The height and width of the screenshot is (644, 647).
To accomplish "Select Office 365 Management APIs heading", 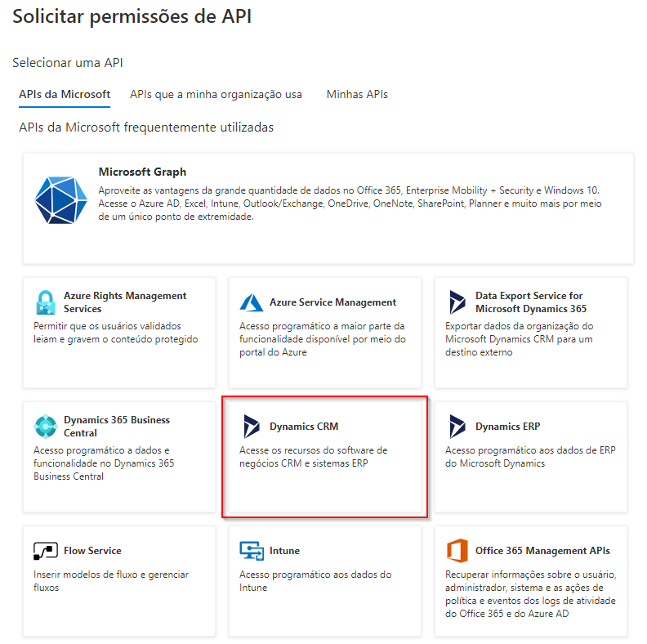I will pyautogui.click(x=542, y=551).
